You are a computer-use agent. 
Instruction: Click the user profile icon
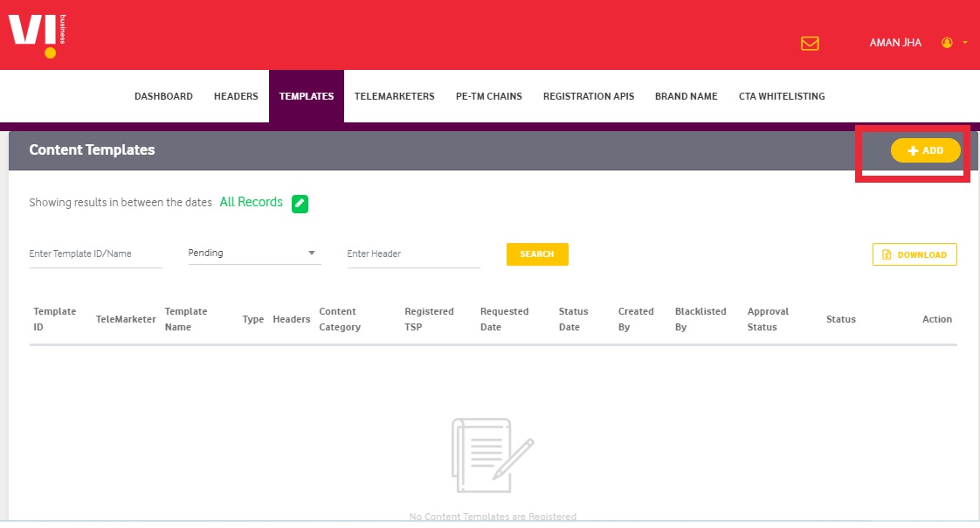[947, 42]
